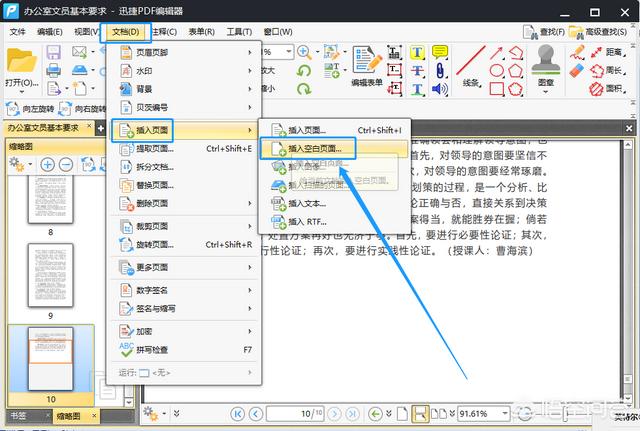Select the pencil freehand drawing tool
The image size is (640, 431).
pyautogui.click(x=577, y=52)
